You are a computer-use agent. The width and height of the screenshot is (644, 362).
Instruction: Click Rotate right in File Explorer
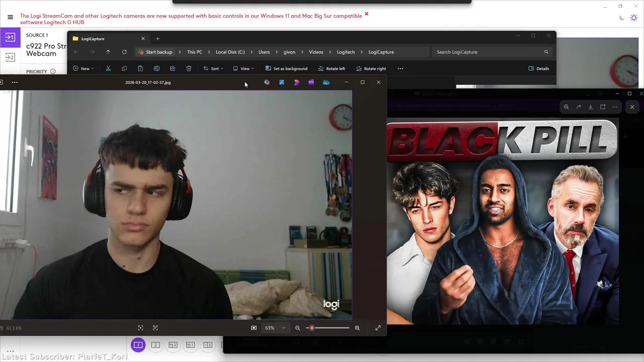click(x=371, y=68)
